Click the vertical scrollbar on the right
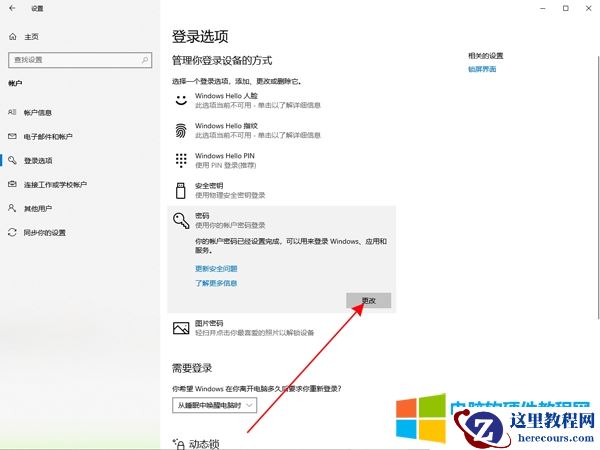The height and width of the screenshot is (450, 600). point(598,188)
